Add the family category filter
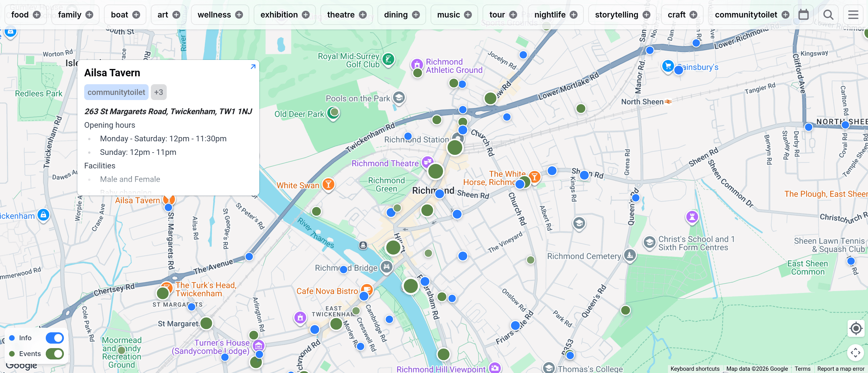The height and width of the screenshot is (373, 868). 75,15
